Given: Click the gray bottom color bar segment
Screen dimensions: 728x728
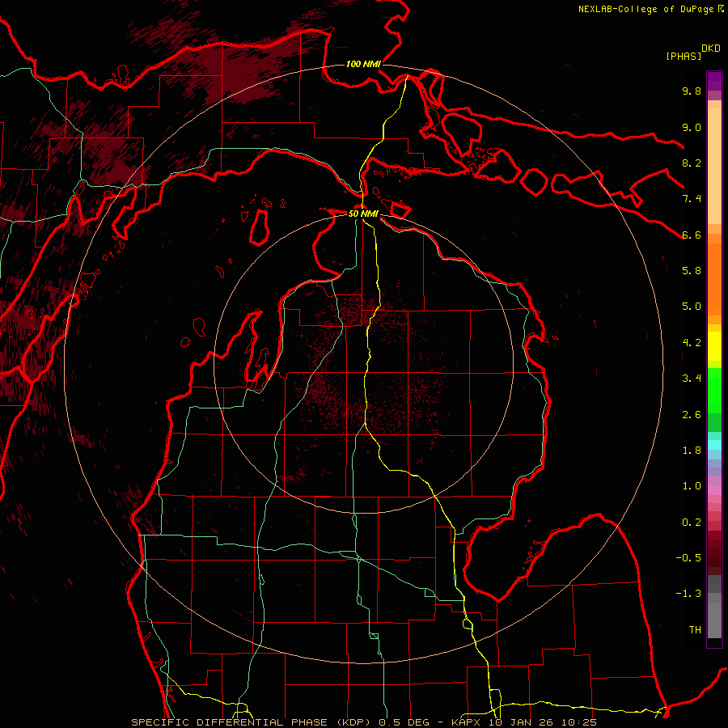Looking at the screenshot, I should tap(714, 616).
